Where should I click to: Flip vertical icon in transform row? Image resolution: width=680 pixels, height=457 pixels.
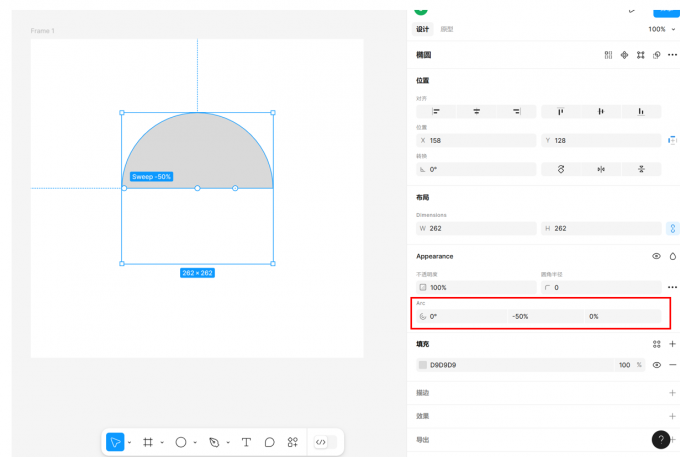click(x=641, y=169)
